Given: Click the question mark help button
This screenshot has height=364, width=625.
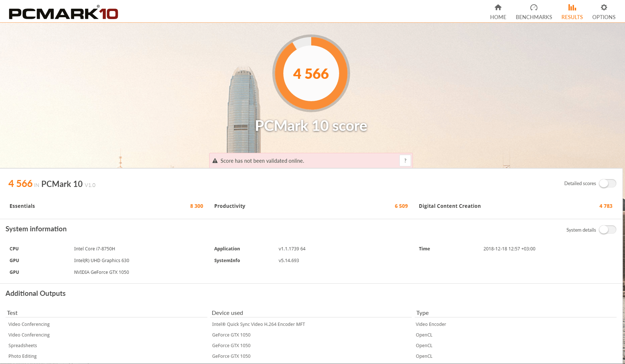Looking at the screenshot, I should [x=405, y=161].
